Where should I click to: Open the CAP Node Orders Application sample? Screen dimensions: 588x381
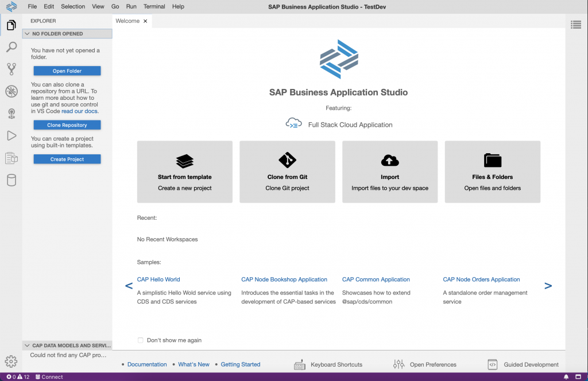point(481,279)
